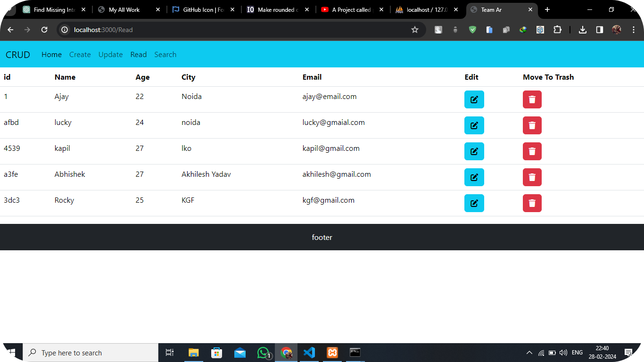644x362 pixels.
Task: Click the edit icon for kapil's row
Action: coord(474,151)
